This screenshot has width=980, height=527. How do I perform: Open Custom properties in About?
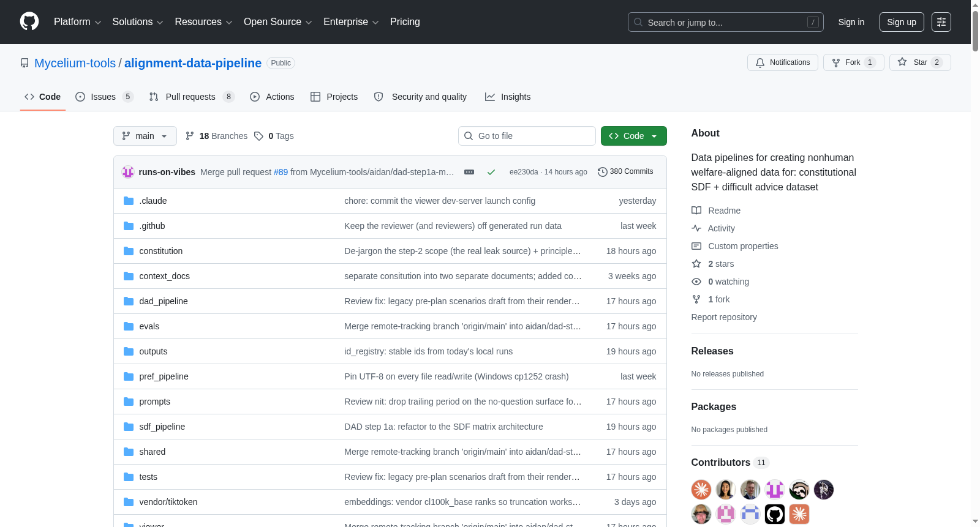(x=735, y=246)
